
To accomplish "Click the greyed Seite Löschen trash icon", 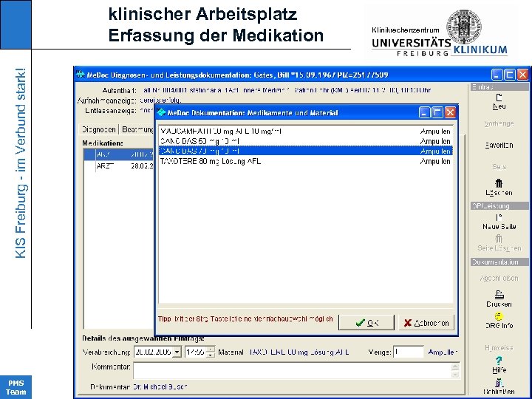I will pos(499,239).
